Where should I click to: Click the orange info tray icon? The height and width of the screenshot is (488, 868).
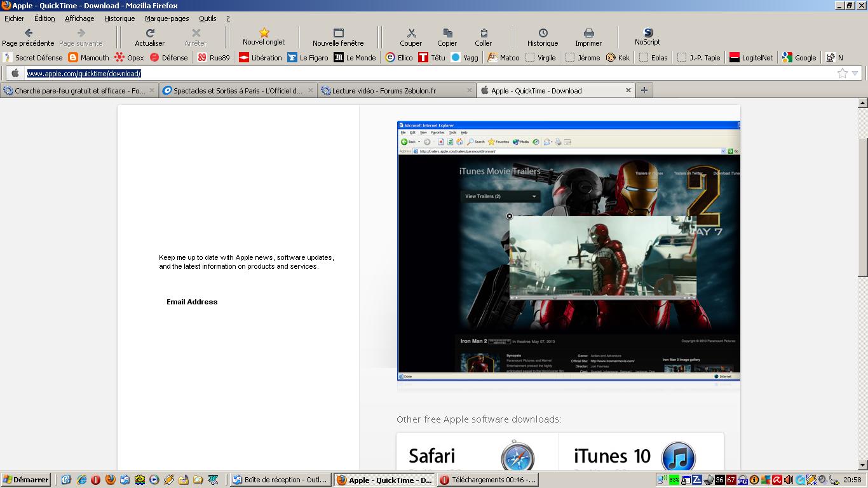754,480
